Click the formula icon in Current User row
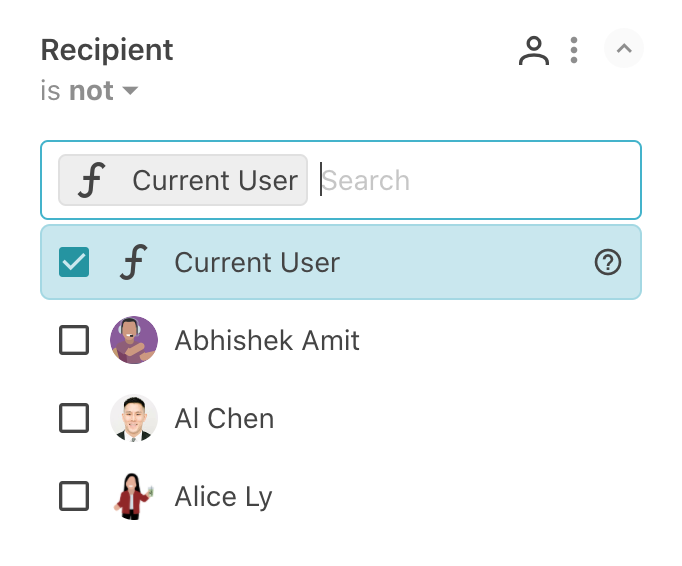The width and height of the screenshot is (682, 566). point(132,262)
